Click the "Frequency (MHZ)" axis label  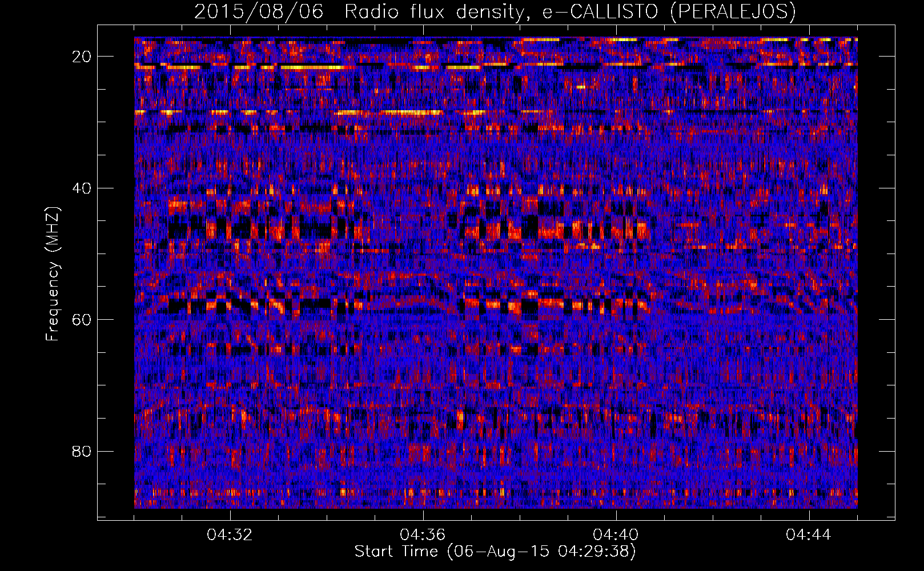(x=53, y=274)
